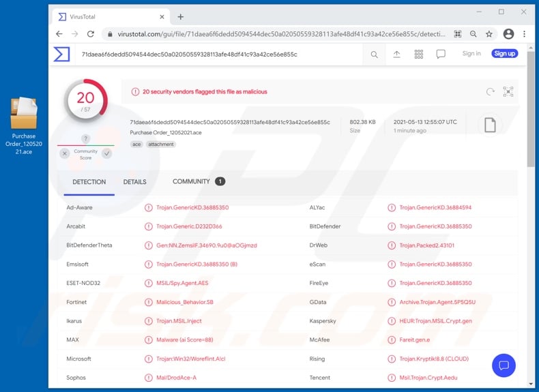
Task: Open the apps grid icon
Action: 418,54
